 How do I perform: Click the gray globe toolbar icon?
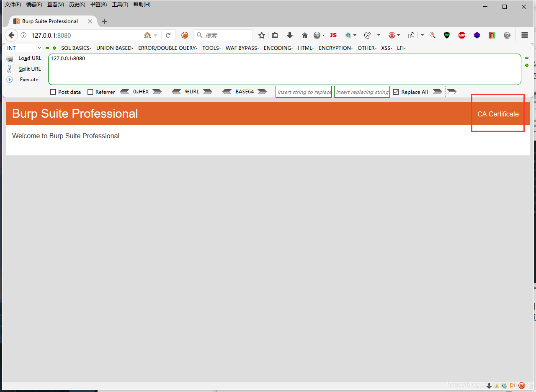pyautogui.click(x=317, y=35)
